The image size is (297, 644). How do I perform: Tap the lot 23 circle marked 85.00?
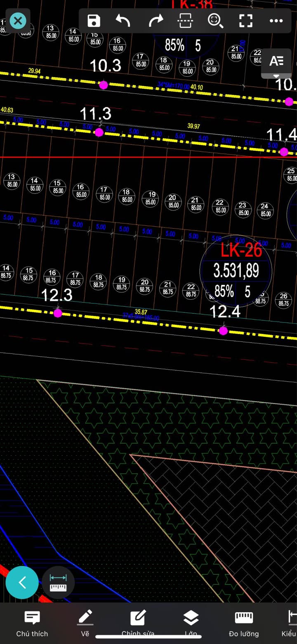(x=243, y=209)
